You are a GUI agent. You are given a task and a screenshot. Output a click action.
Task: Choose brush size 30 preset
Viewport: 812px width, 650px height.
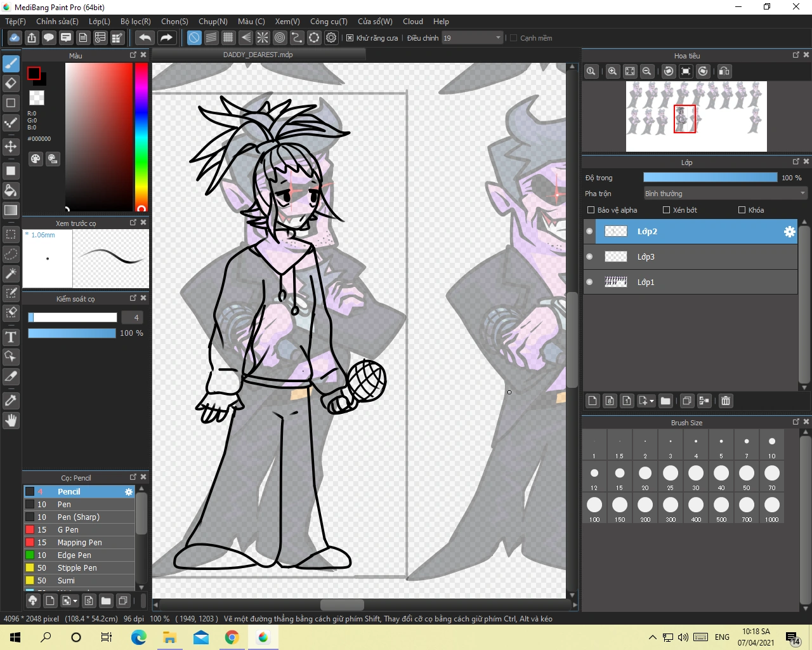696,474
